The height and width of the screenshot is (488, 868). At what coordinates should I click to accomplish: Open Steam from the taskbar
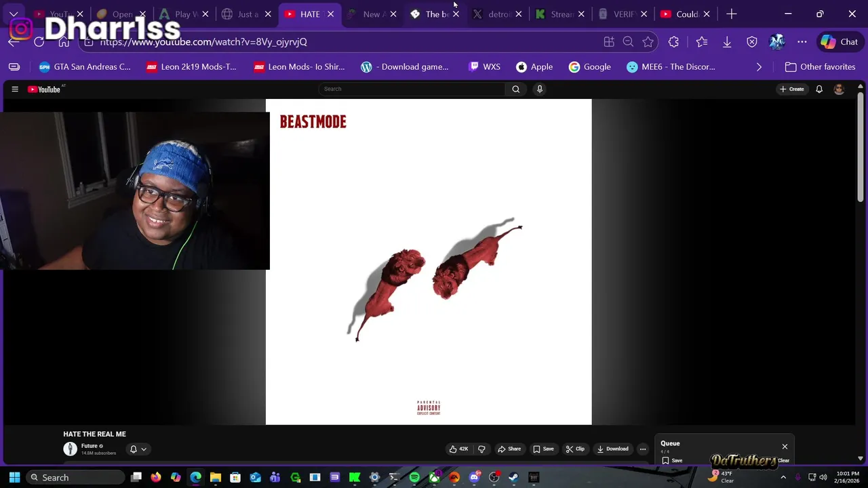coord(513,477)
